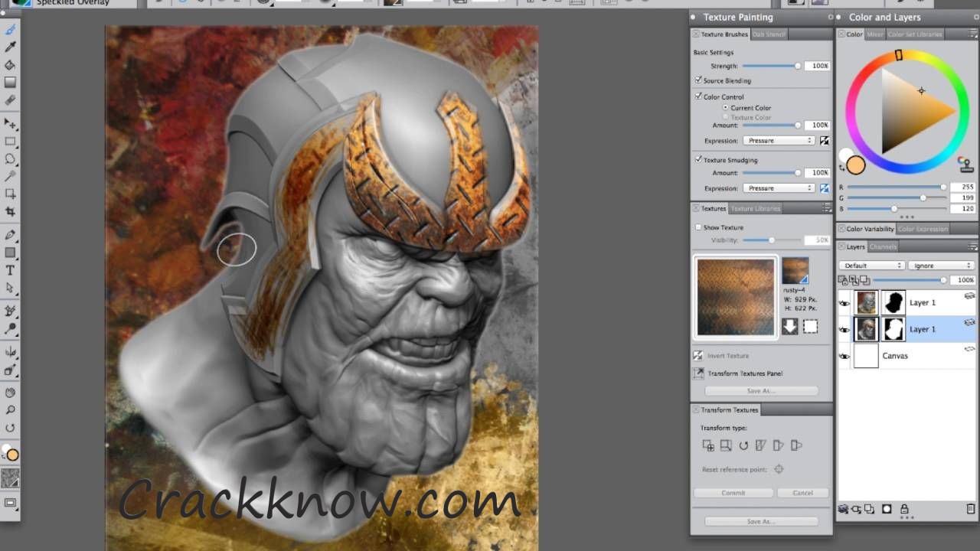Viewport: 980px width, 551px height.
Task: Select the Grabber hand tool
Action: point(11,393)
